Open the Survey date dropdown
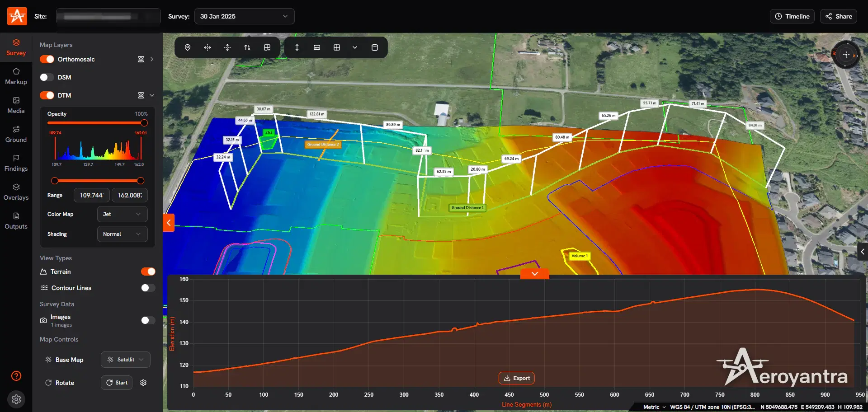 (244, 16)
